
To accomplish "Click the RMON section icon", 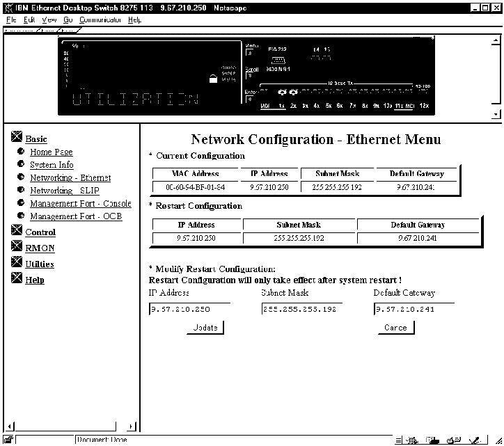I will click(17, 246).
